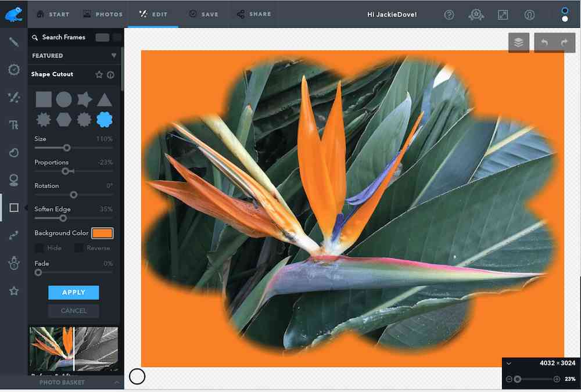Click the frog logo icon

pyautogui.click(x=14, y=15)
